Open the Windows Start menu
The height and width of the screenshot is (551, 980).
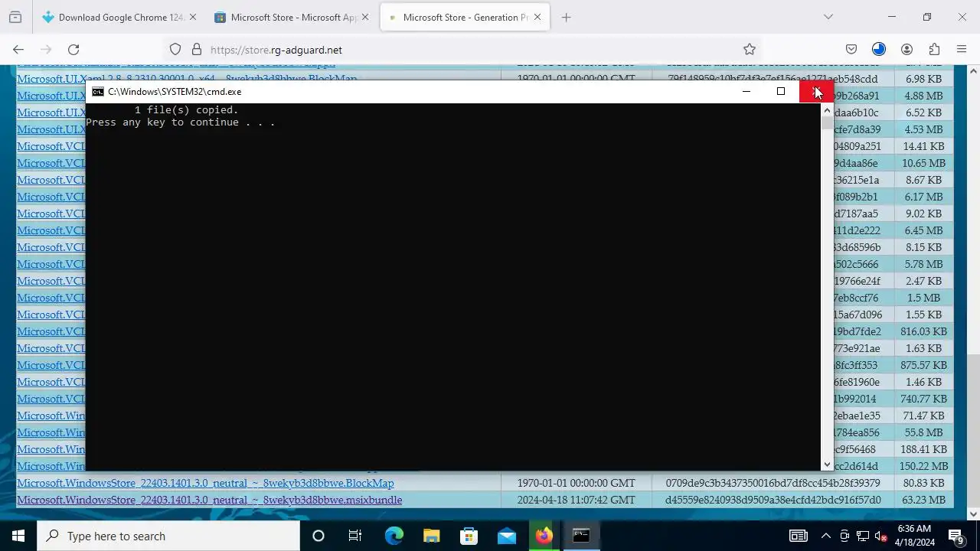click(18, 536)
